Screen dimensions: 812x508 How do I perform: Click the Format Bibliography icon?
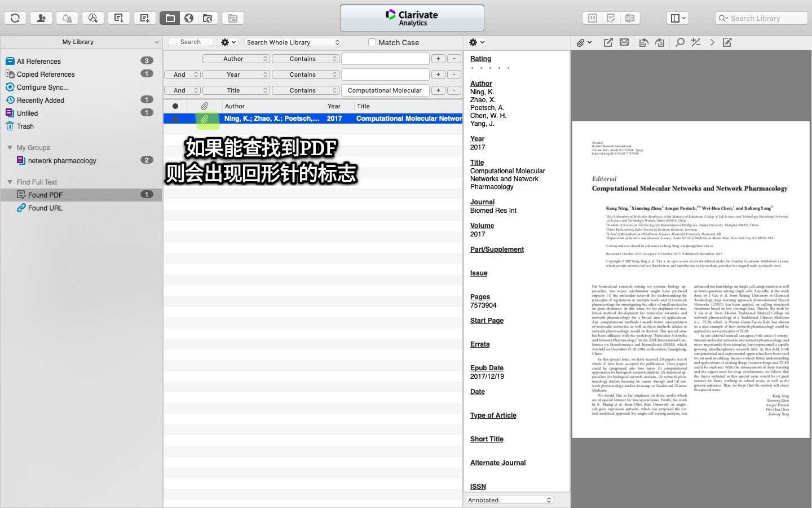(x=611, y=18)
